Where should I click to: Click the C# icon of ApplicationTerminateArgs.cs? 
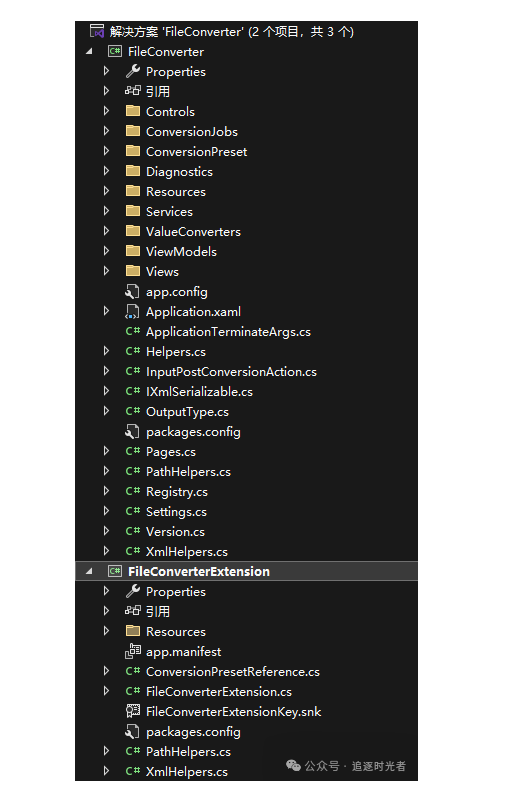point(133,331)
